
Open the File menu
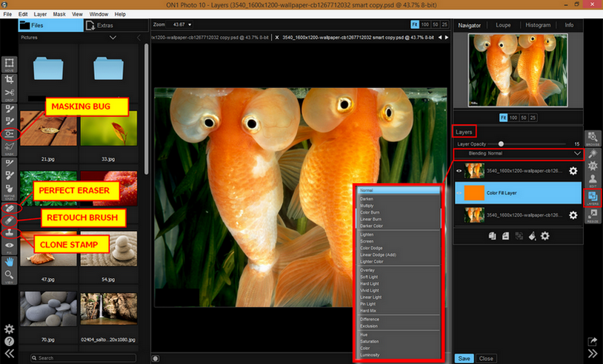[7, 14]
